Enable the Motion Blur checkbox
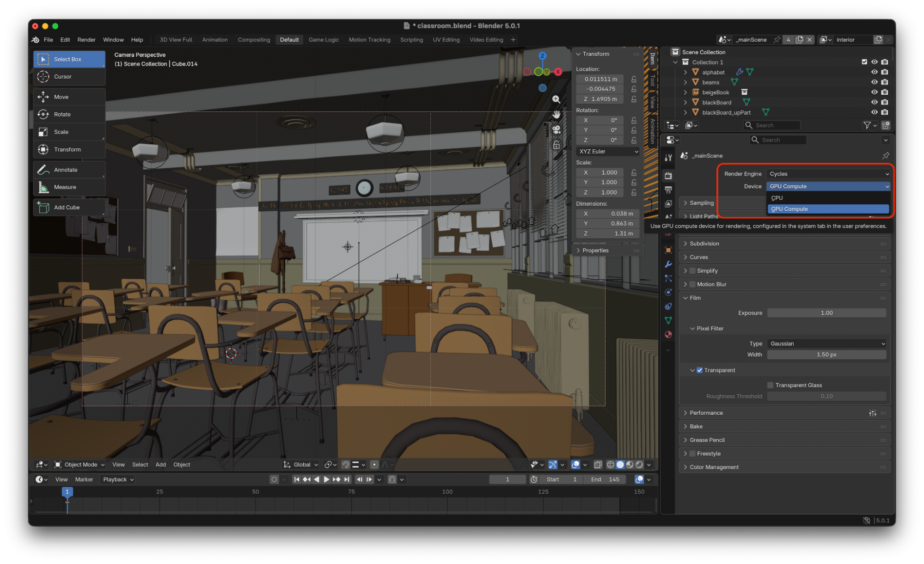Screen dimensions: 924x564 point(692,284)
